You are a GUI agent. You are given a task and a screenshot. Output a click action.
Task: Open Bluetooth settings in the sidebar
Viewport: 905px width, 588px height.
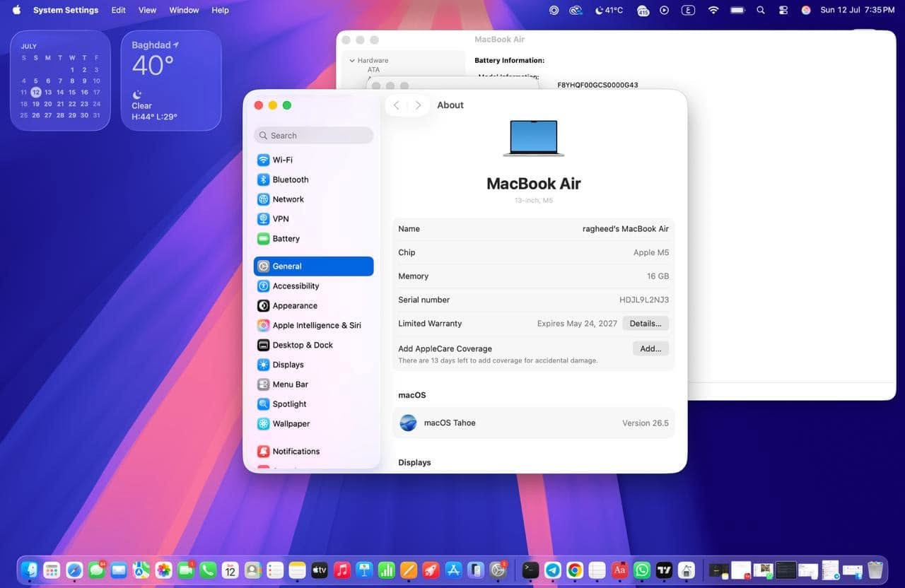click(x=313, y=180)
